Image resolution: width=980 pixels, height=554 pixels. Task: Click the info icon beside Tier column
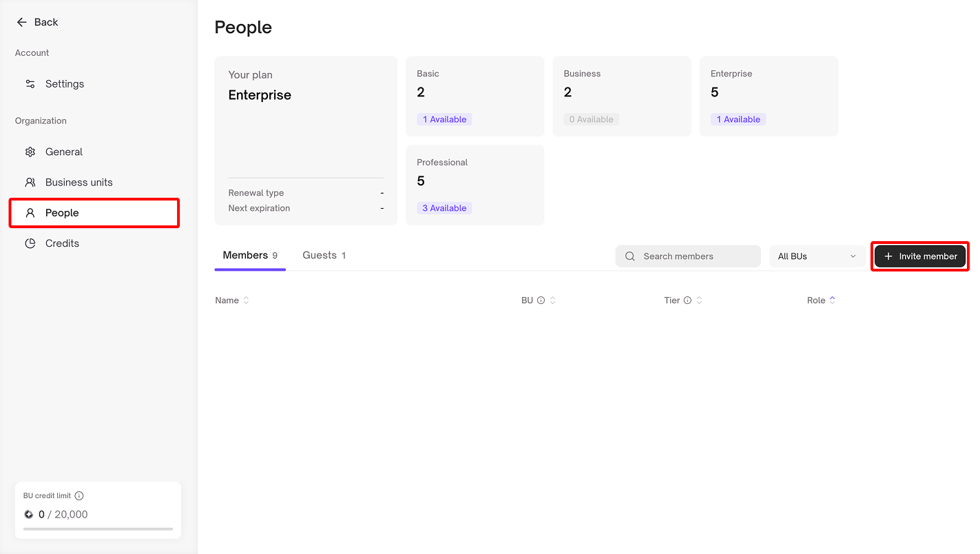[687, 300]
